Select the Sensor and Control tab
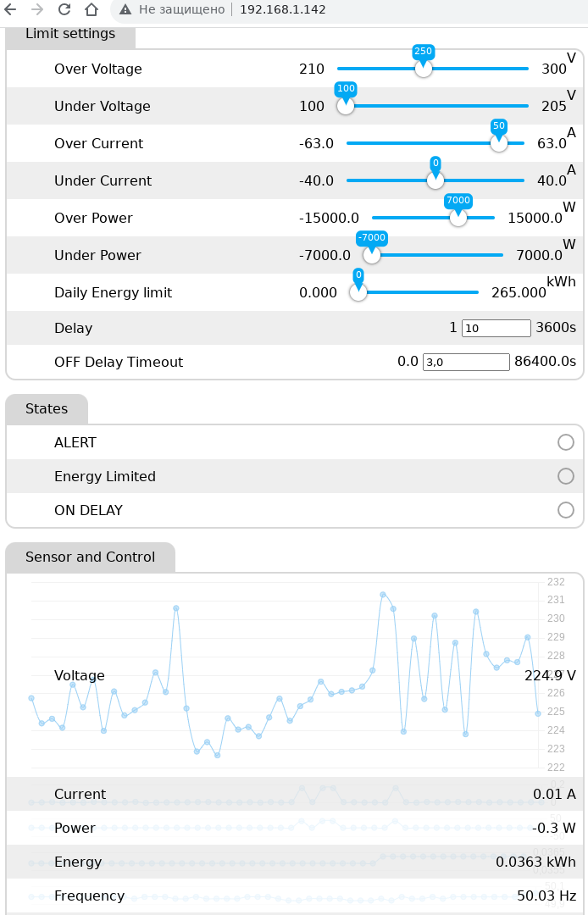The image size is (588, 915). point(90,557)
